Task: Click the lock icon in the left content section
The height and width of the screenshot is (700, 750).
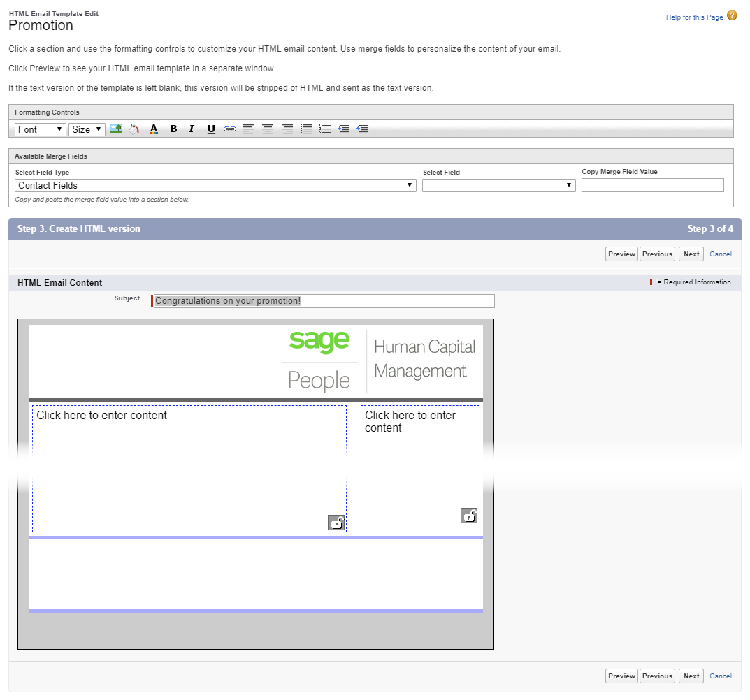Action: (336, 523)
